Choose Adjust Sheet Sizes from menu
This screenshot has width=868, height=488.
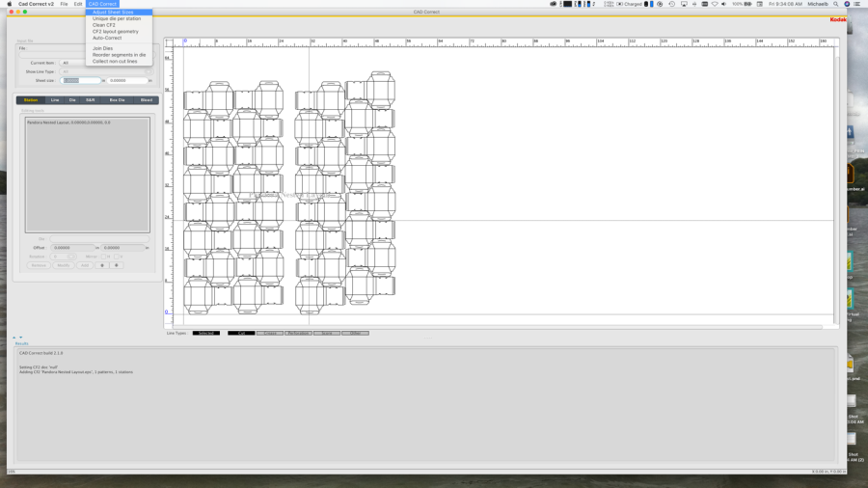pyautogui.click(x=113, y=13)
